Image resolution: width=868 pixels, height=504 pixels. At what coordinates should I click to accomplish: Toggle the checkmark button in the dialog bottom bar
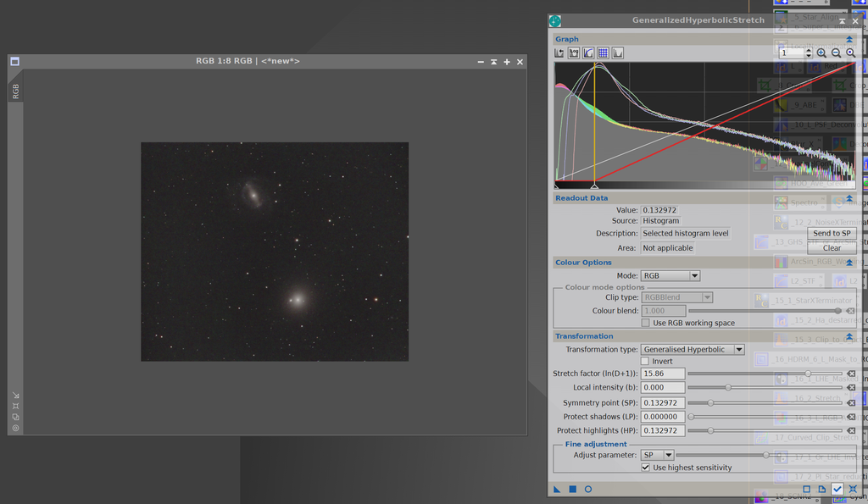[x=837, y=489]
